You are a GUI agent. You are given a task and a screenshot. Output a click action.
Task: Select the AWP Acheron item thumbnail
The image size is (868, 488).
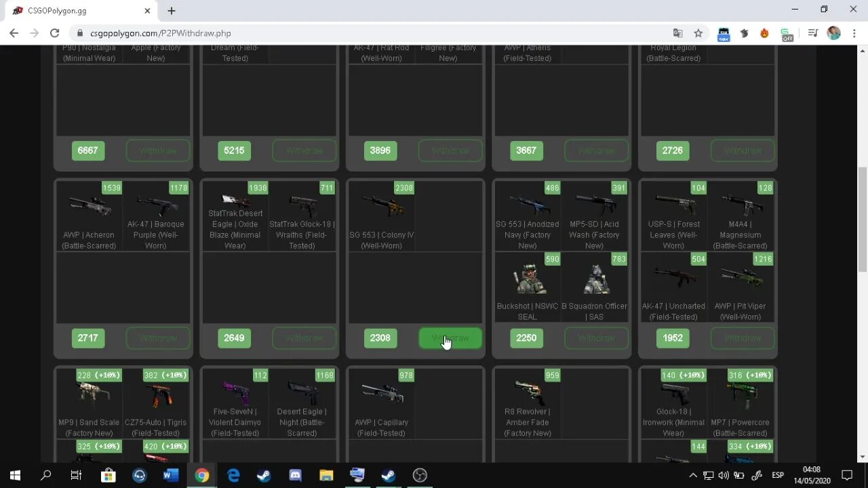tap(89, 216)
